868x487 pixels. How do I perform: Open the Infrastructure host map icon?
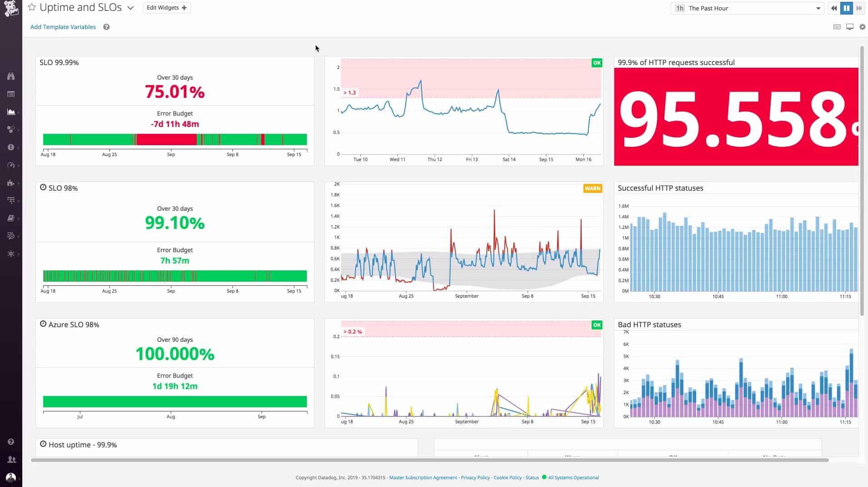(x=11, y=129)
